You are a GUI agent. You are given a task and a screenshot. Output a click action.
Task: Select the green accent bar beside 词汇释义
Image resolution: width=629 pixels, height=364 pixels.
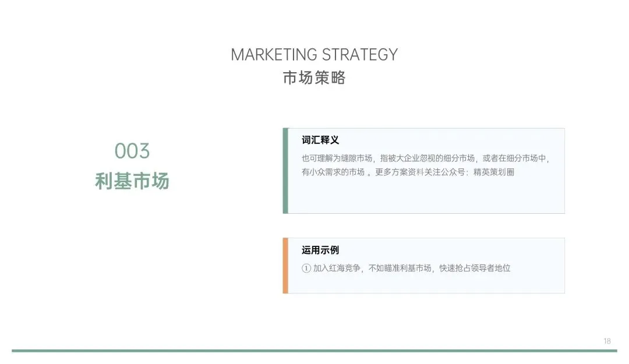[x=285, y=171]
